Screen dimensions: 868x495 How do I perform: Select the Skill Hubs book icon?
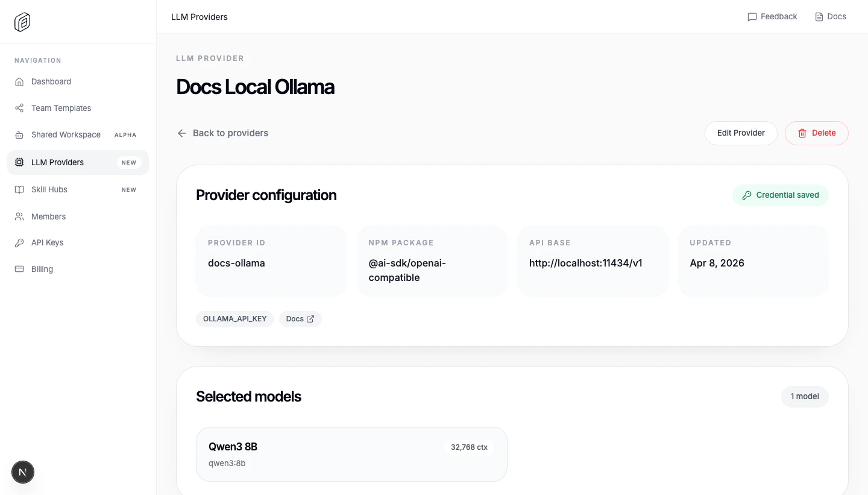[x=19, y=189]
